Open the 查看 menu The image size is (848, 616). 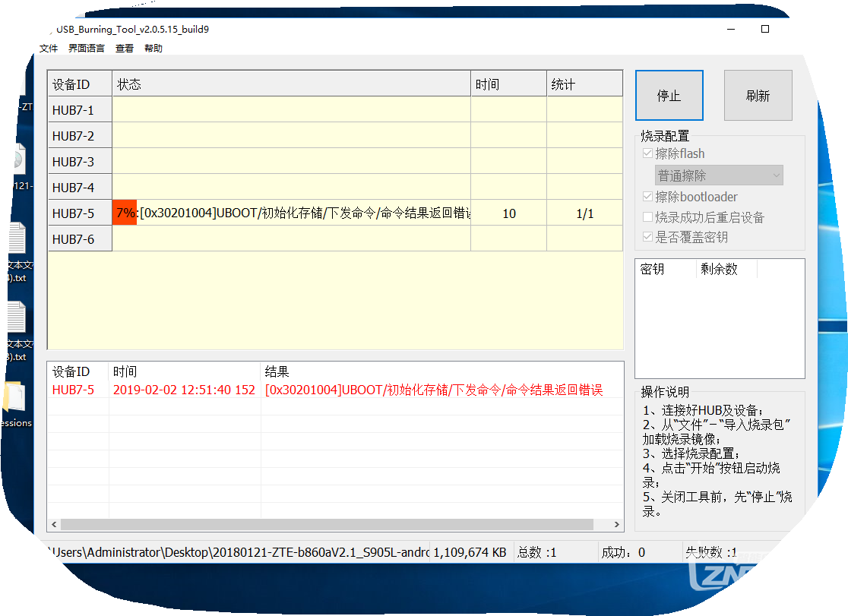pos(125,48)
